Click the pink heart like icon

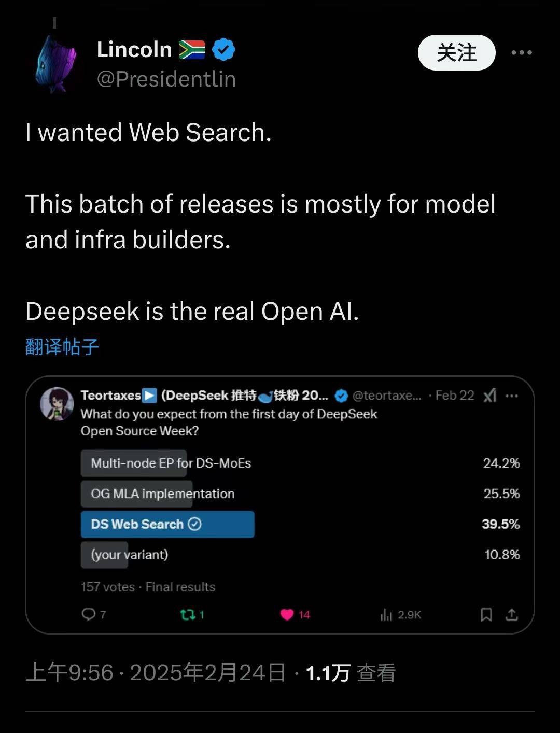pos(287,615)
